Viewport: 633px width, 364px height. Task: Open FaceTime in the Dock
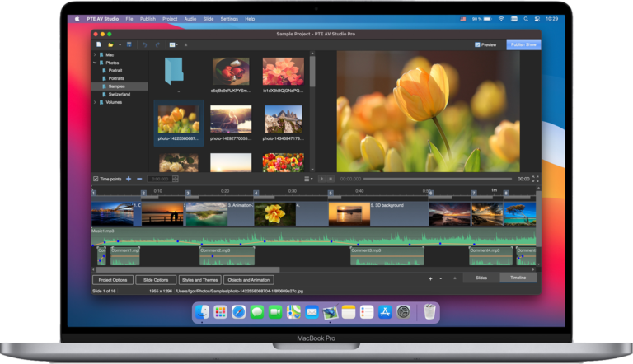275,312
